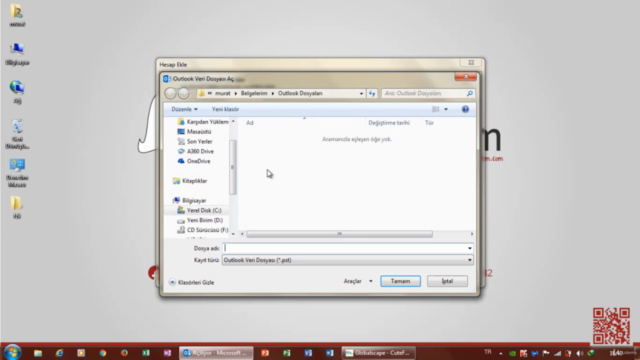Switch to the Outlook taskbar button

[x=216, y=353]
